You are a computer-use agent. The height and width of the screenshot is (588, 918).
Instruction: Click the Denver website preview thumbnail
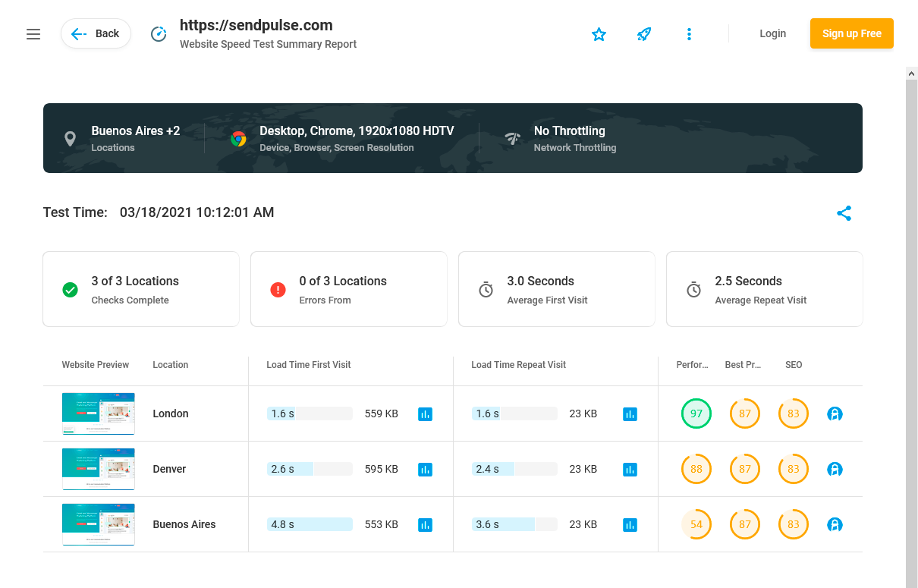(x=98, y=469)
